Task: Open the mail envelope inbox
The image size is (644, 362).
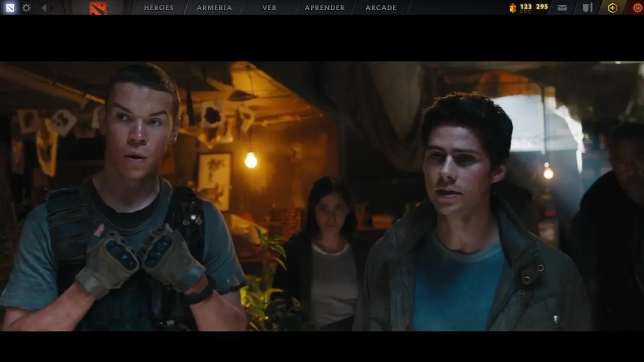Action: (x=562, y=8)
